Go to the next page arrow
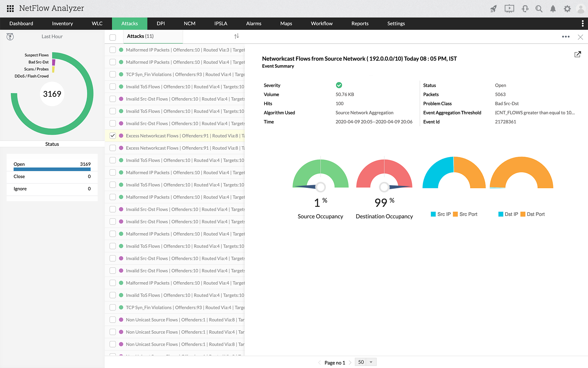Screen dimensions: 588x368 pos(350,362)
